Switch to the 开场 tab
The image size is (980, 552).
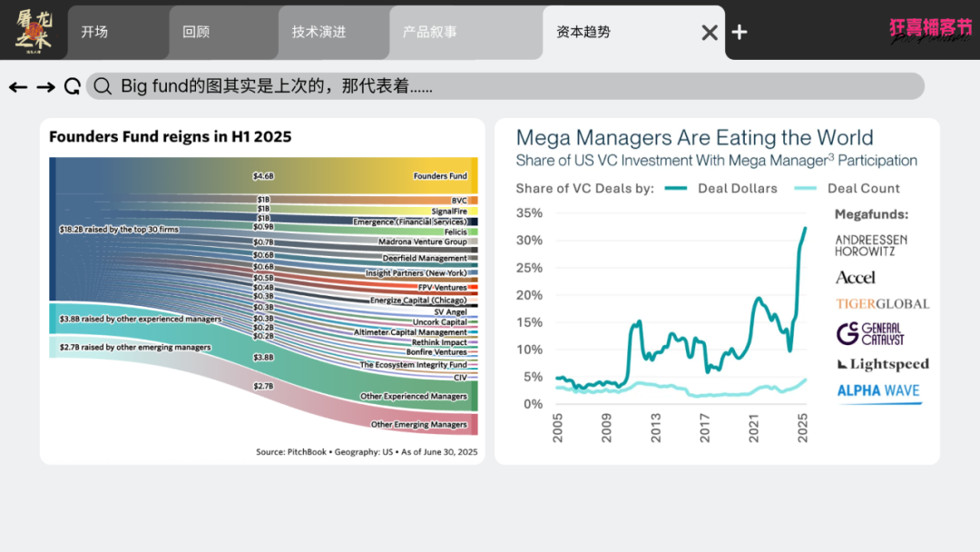118,33
